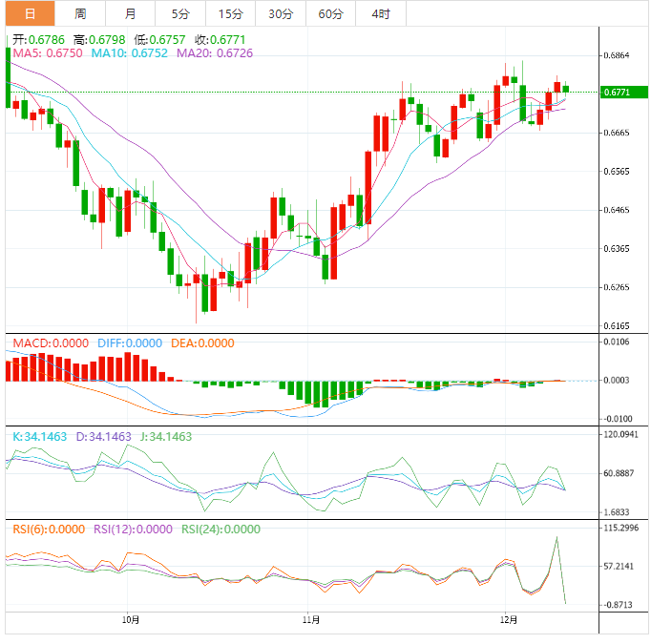Click the DIFF:0.0000 indicator label
651x644 pixels.
(x=130, y=343)
